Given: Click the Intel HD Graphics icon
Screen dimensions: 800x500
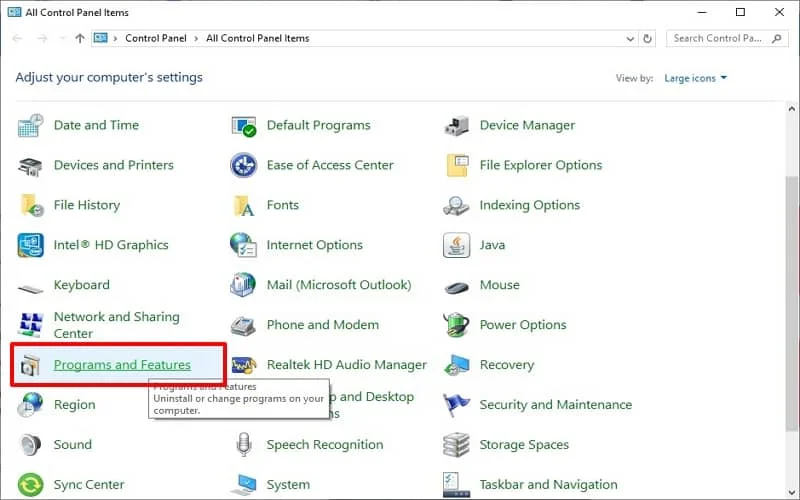Looking at the screenshot, I should click(x=31, y=245).
